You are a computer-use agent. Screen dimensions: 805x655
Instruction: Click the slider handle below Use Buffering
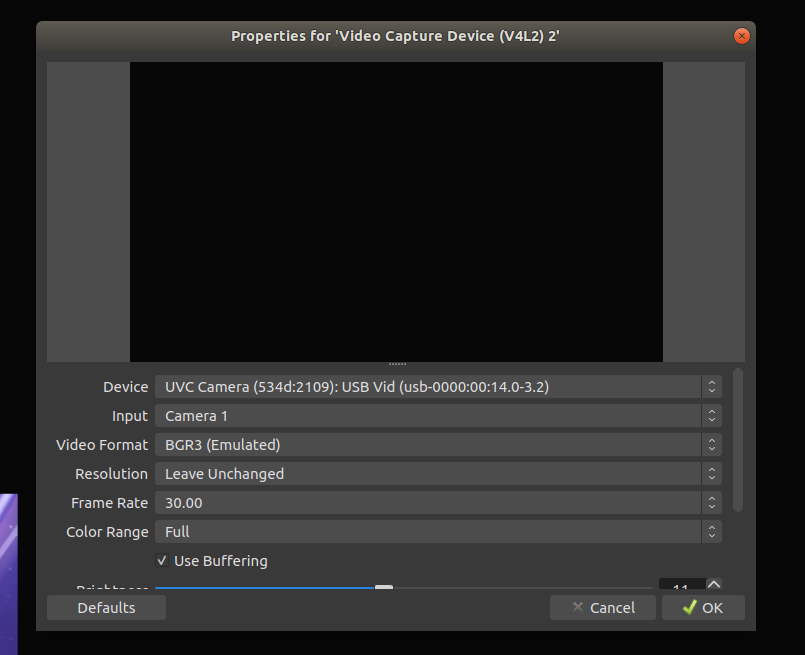pyautogui.click(x=384, y=587)
